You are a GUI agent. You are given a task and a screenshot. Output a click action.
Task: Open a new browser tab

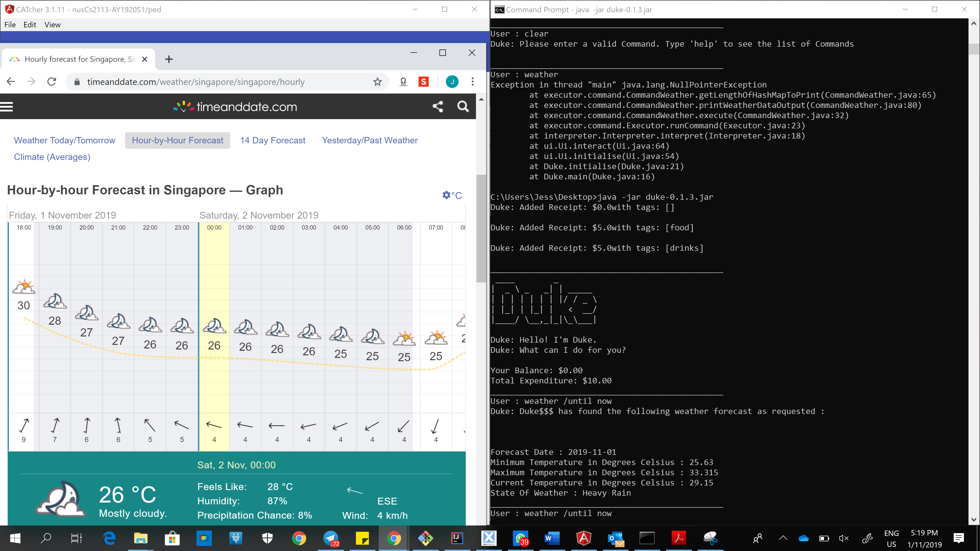169,59
